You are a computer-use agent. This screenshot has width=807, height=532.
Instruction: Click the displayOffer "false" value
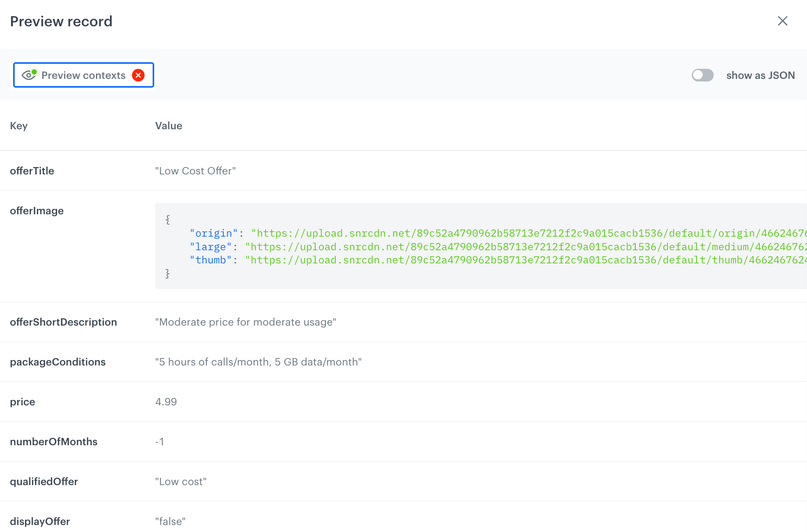(x=170, y=521)
